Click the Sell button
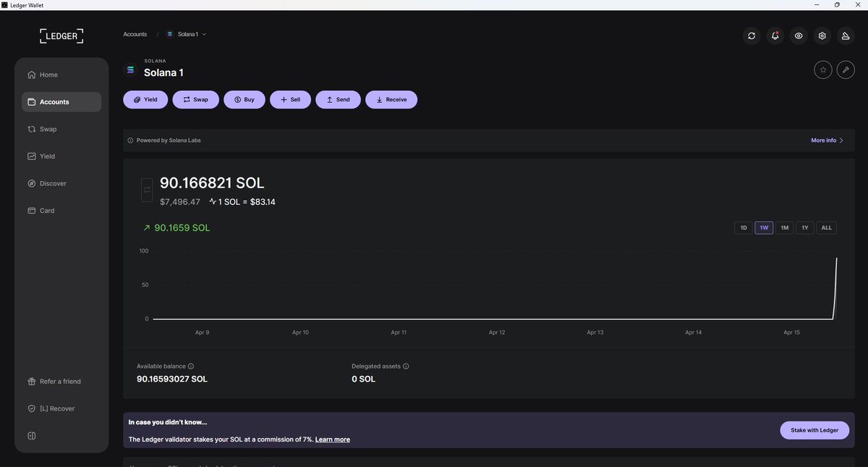868x467 pixels. click(x=290, y=99)
